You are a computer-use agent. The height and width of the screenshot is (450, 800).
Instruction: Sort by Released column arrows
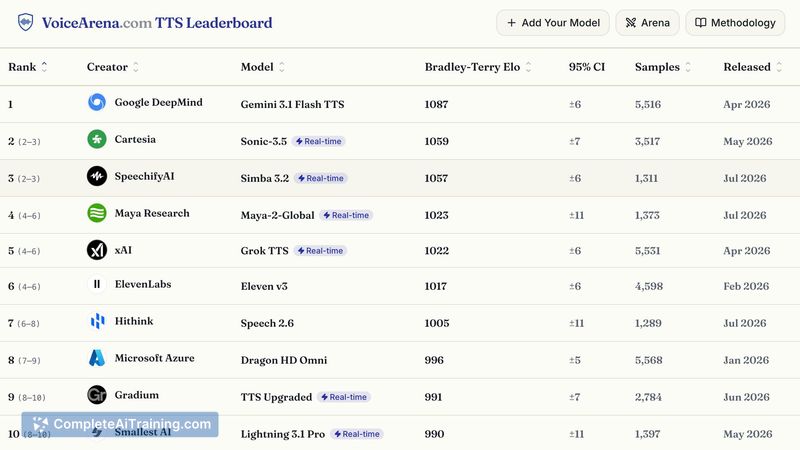pyautogui.click(x=779, y=67)
